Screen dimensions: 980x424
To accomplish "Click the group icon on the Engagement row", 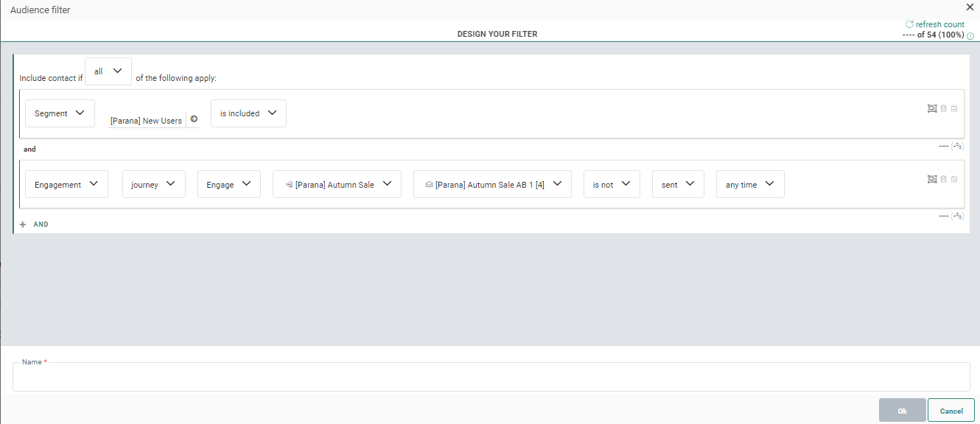I will coord(932,179).
